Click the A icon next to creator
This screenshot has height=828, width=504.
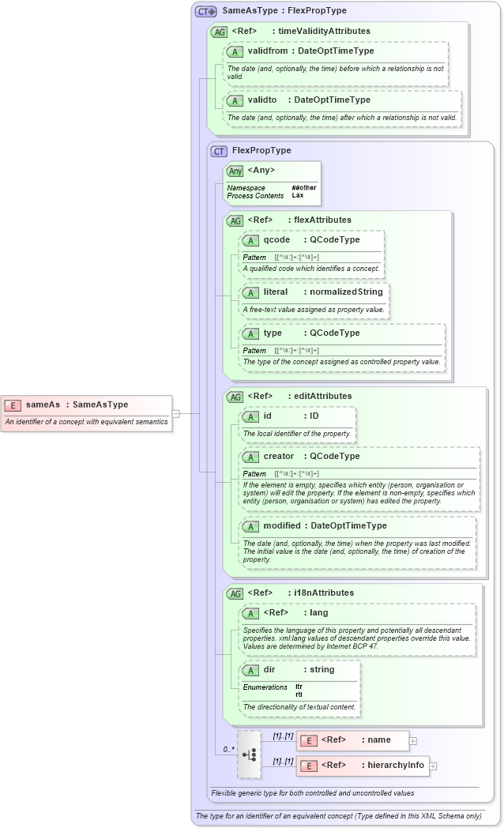[x=250, y=457]
